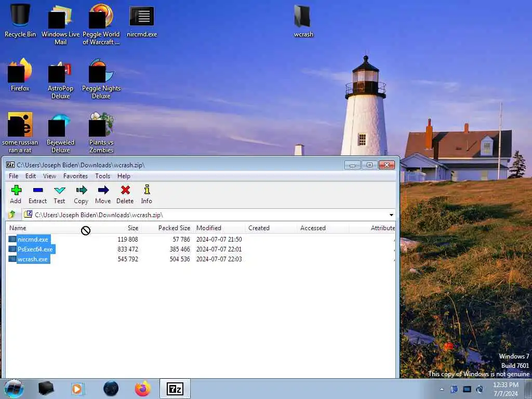The height and width of the screenshot is (399, 532).
Task: Open Firefox from the taskbar
Action: point(143,389)
